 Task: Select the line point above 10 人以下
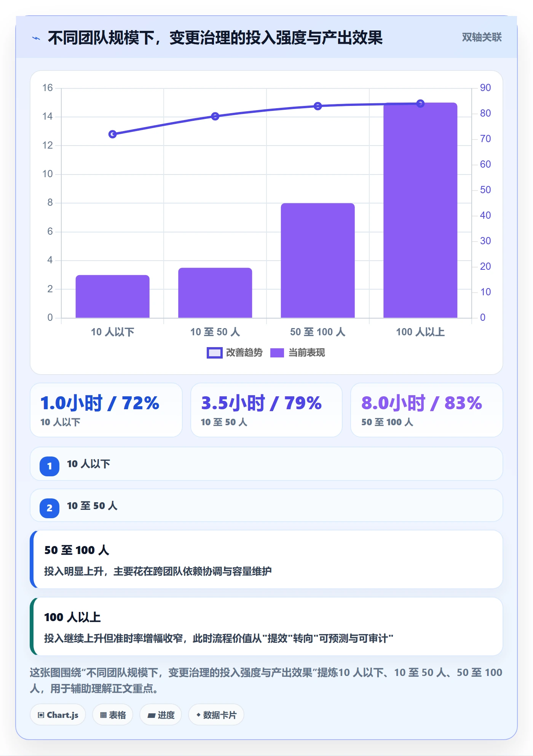(x=112, y=134)
